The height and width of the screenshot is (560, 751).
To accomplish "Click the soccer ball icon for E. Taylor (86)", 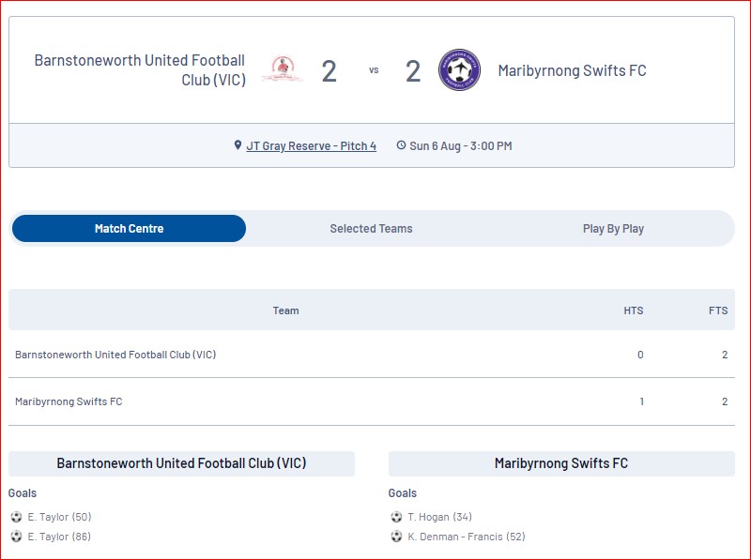I will tap(16, 537).
